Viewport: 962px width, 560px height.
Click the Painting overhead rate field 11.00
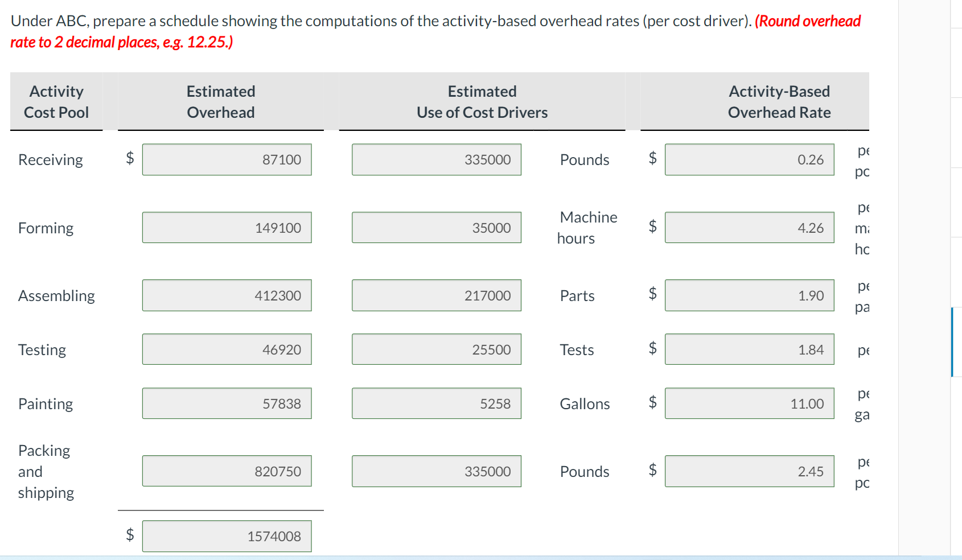(x=750, y=403)
